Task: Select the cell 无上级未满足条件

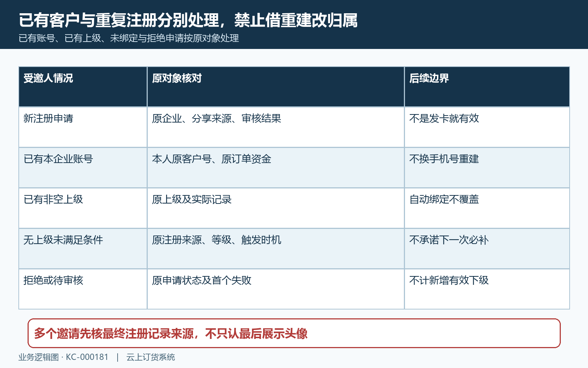Action: tap(83, 249)
